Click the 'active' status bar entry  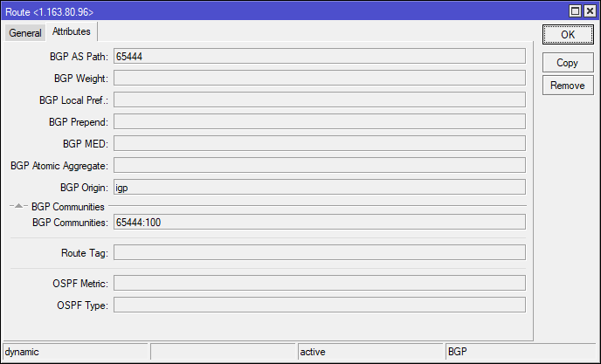point(370,352)
